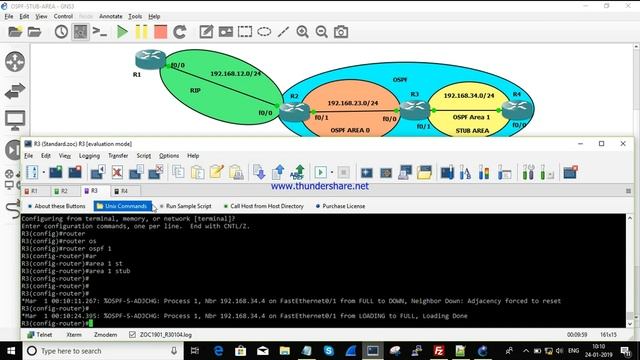
Task: Click the add note icon in GNS3
Action: tap(206, 32)
